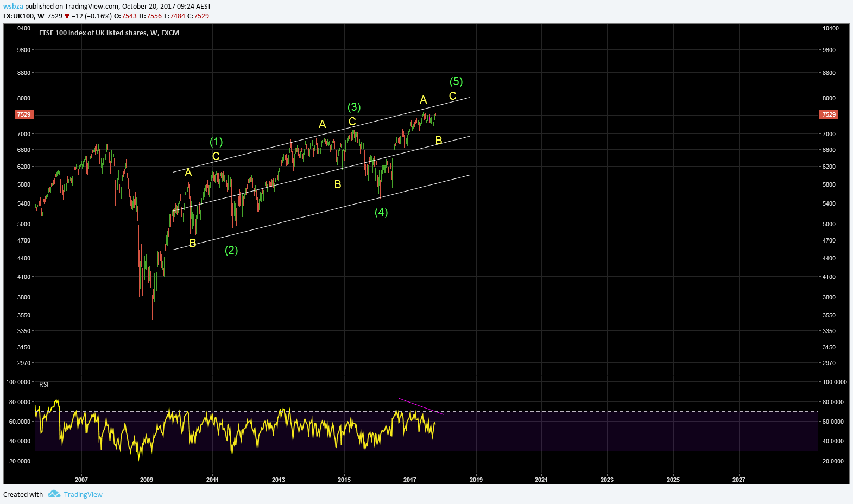Click the 2021 time axis label
The image size is (853, 504).
click(x=541, y=480)
